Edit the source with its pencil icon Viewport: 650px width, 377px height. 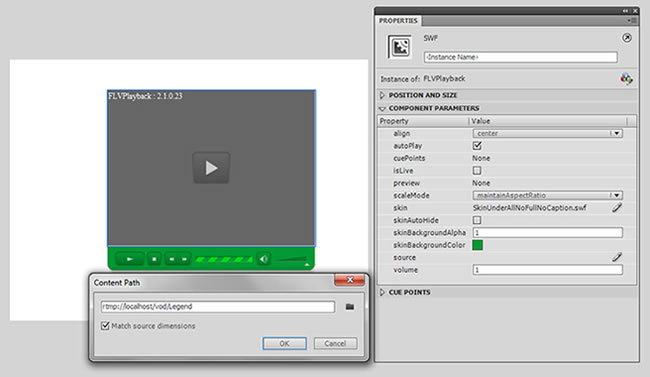point(617,257)
